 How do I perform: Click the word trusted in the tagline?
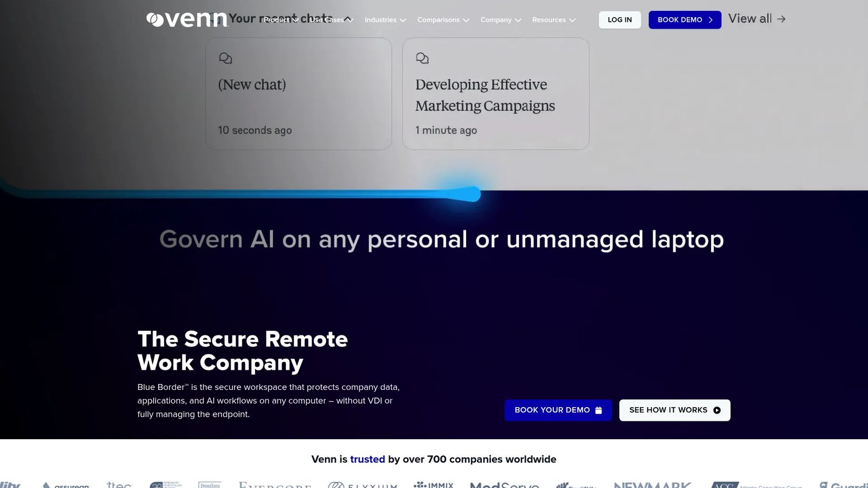367,459
